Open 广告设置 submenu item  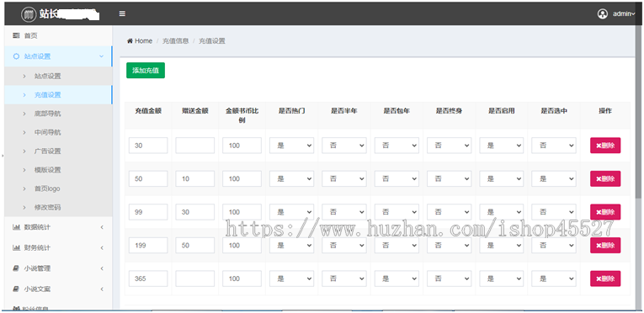coord(58,151)
